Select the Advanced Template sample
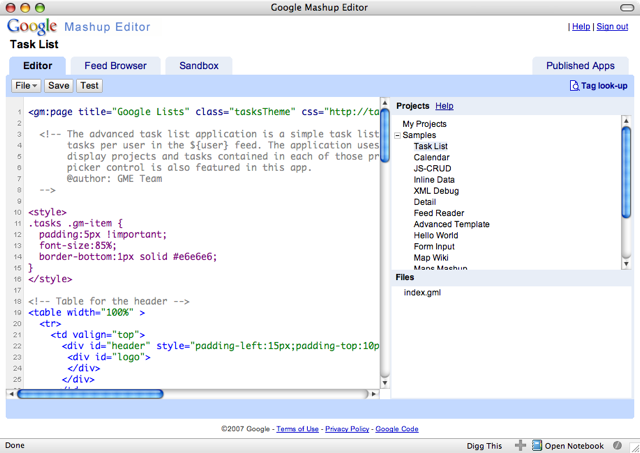This screenshot has height=453, width=640. [x=451, y=224]
